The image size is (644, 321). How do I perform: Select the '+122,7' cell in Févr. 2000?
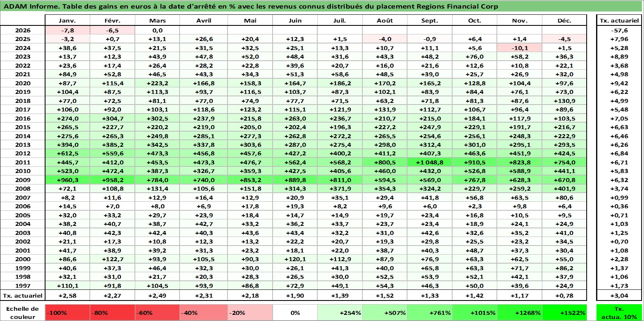coord(113,259)
